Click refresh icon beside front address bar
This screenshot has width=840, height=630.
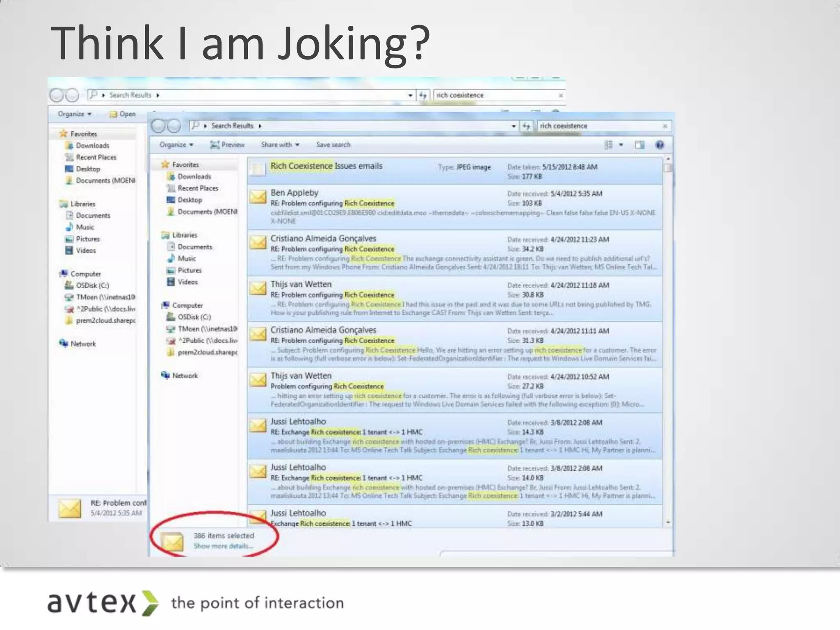tap(527, 126)
